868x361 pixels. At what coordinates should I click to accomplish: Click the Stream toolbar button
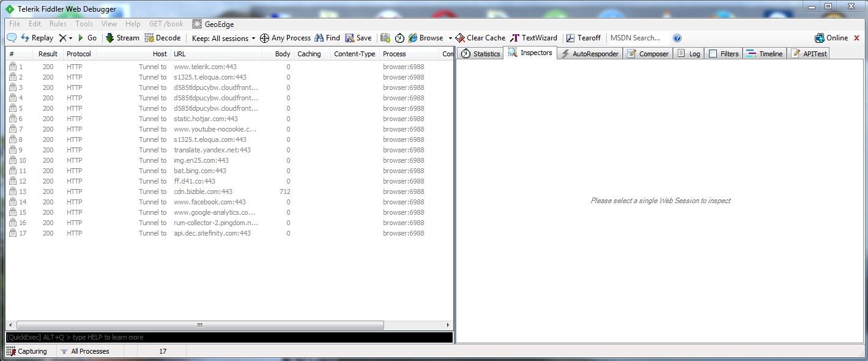click(122, 38)
